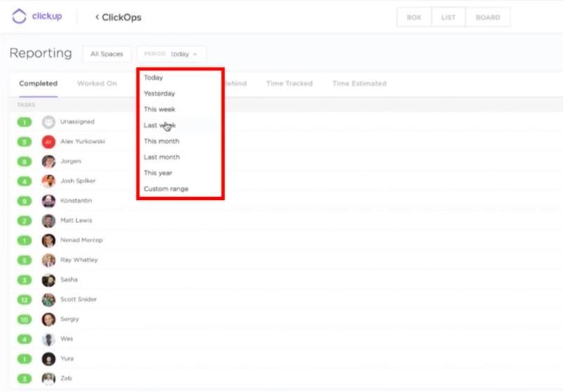563x392 pixels.
Task: Switch to the BOARD view
Action: click(488, 17)
